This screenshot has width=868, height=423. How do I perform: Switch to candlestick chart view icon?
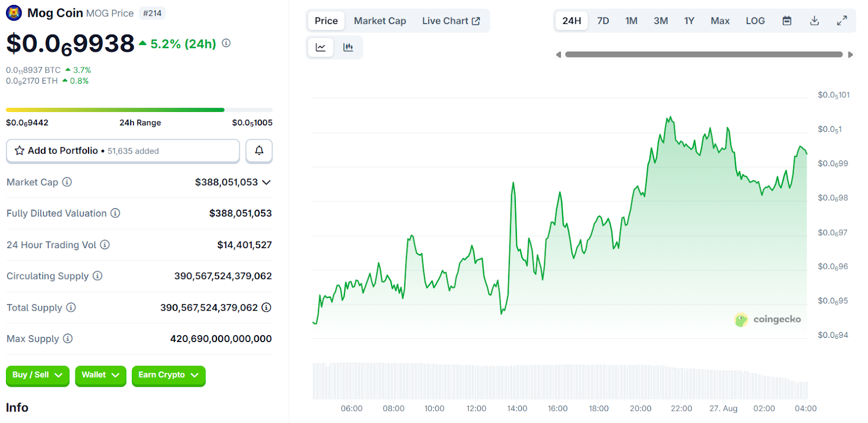point(348,47)
